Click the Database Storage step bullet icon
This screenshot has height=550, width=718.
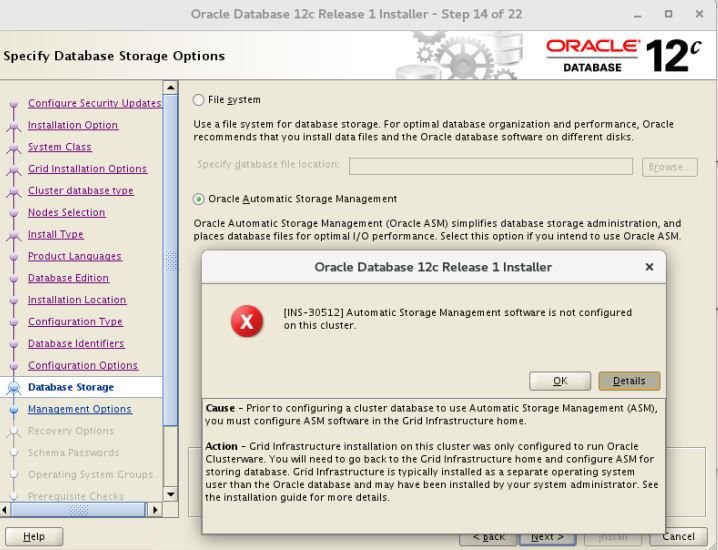[x=13, y=388]
